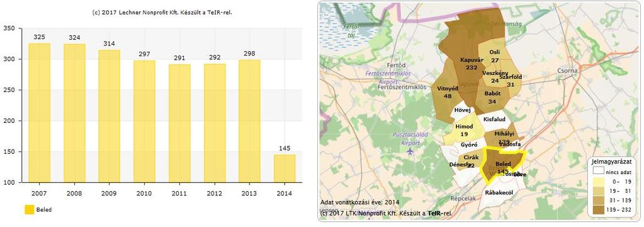Click the 2007 bar valued 325
The image size is (644, 227).
[x=40, y=113]
